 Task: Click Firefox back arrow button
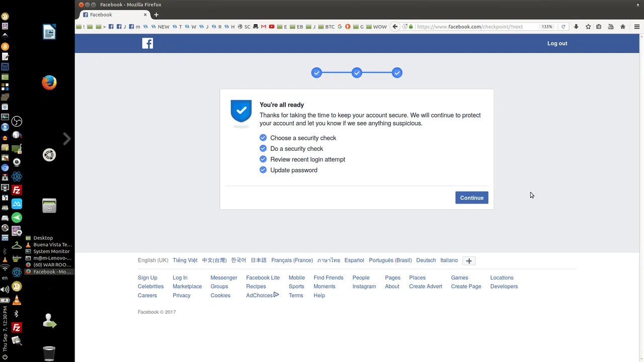(x=395, y=27)
